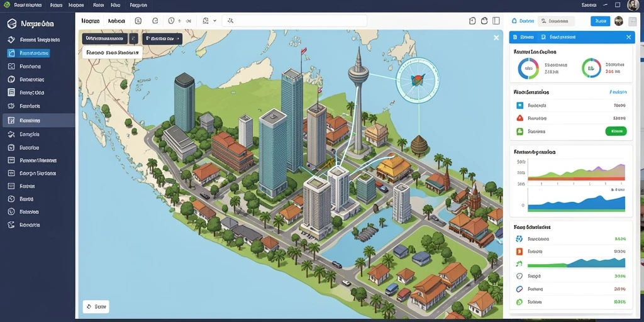The image size is (644, 322).
Task: Open the small dark arrow button on map
Action: 133,38
